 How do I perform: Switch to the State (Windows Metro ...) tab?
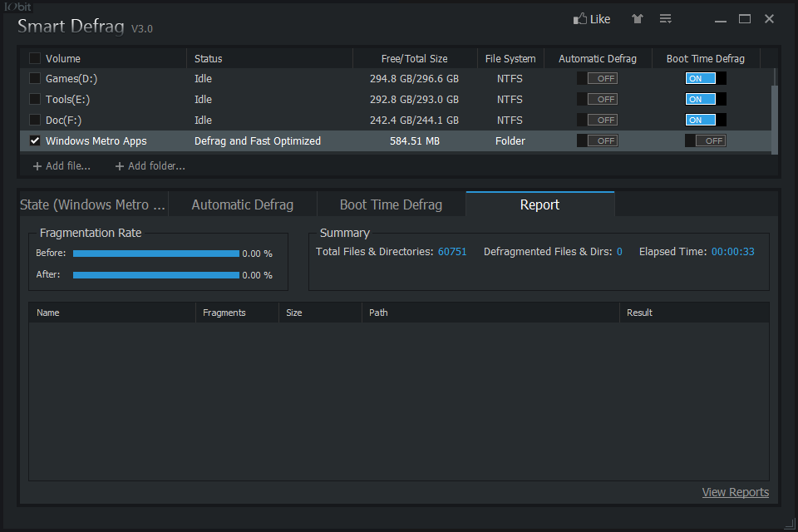point(94,204)
